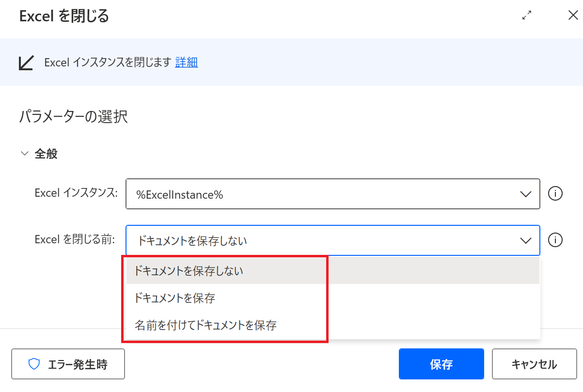This screenshot has height=392, width=583.
Task: Click the パラメーターの選択 heading
Action: coord(74,117)
